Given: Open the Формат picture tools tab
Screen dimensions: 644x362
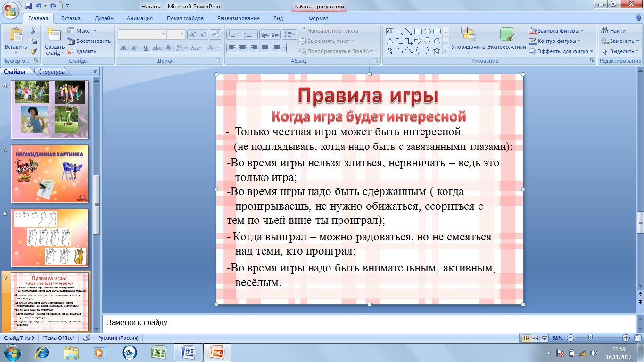Looking at the screenshot, I should tap(319, 18).
